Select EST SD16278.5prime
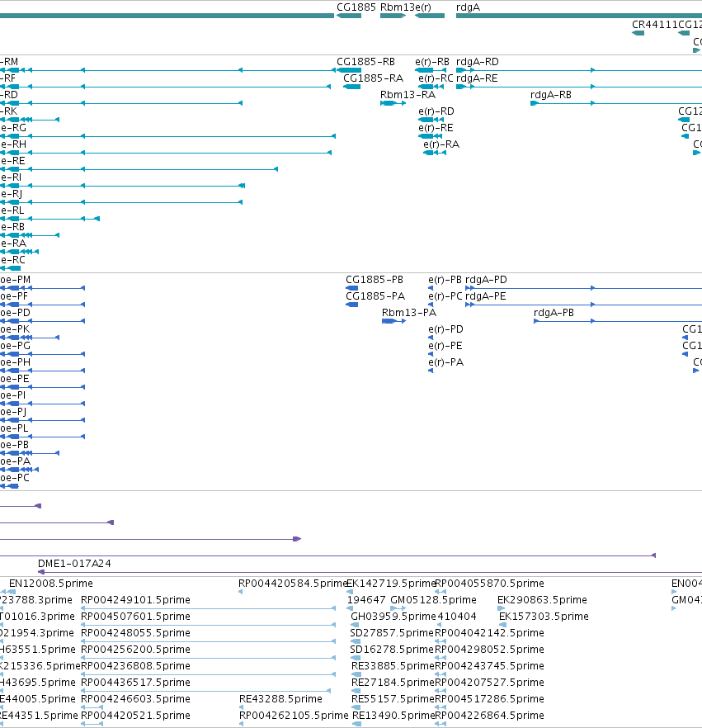Screen dimensions: 702x728 coord(392,650)
